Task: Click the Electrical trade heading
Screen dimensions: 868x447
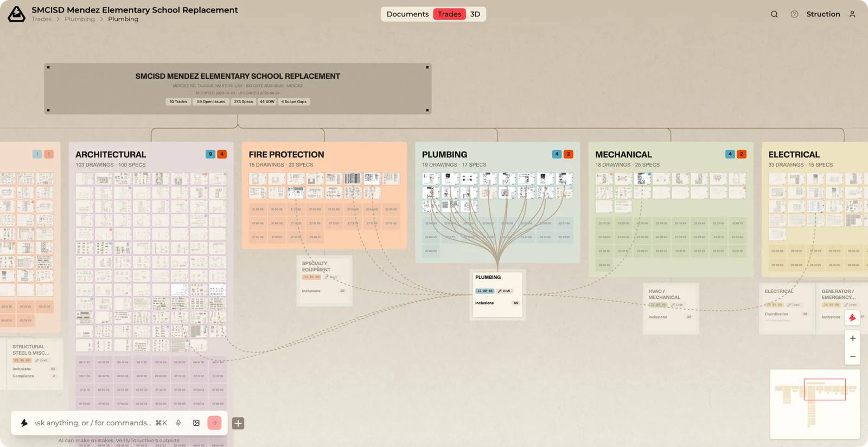Action: 794,155
